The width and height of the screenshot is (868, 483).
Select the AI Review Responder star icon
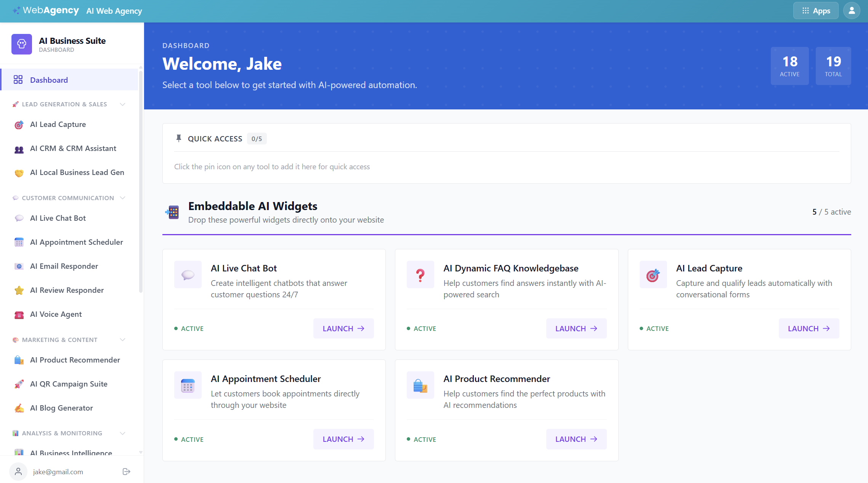19,290
